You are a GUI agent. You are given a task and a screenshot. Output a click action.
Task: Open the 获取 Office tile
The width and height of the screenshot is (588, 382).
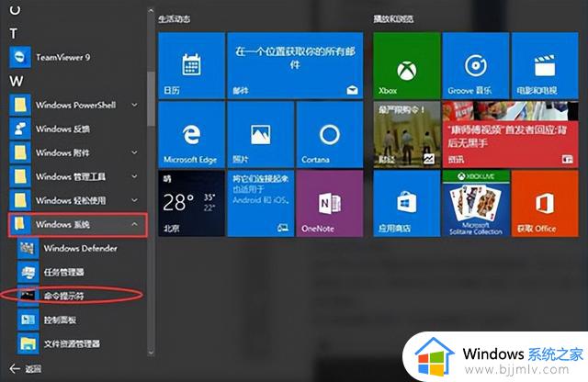click(x=545, y=204)
